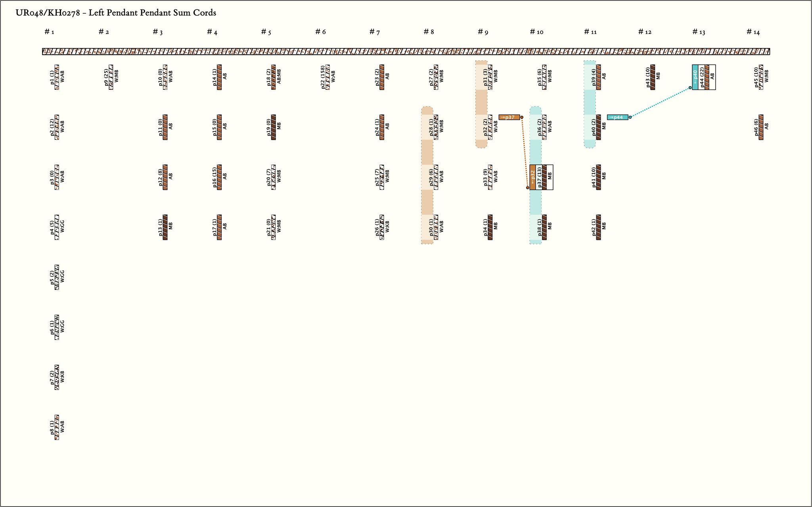
Task: Select the p1 (1) cord icon
Action: [x=57, y=77]
